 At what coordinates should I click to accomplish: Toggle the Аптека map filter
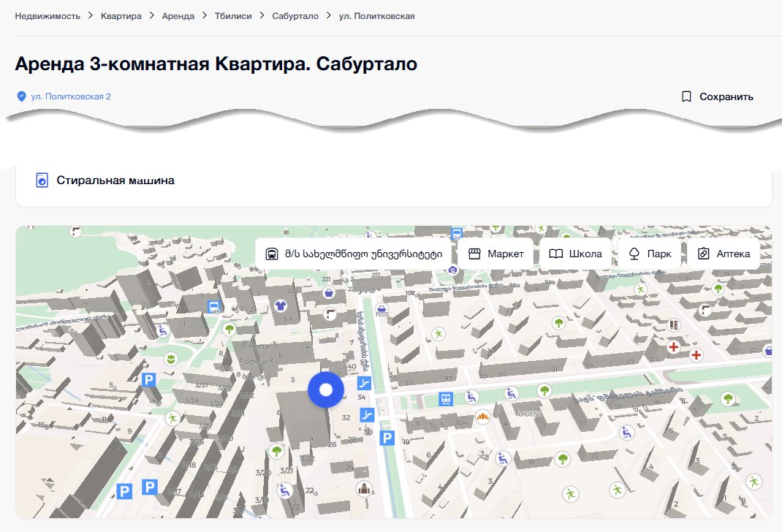(x=724, y=254)
